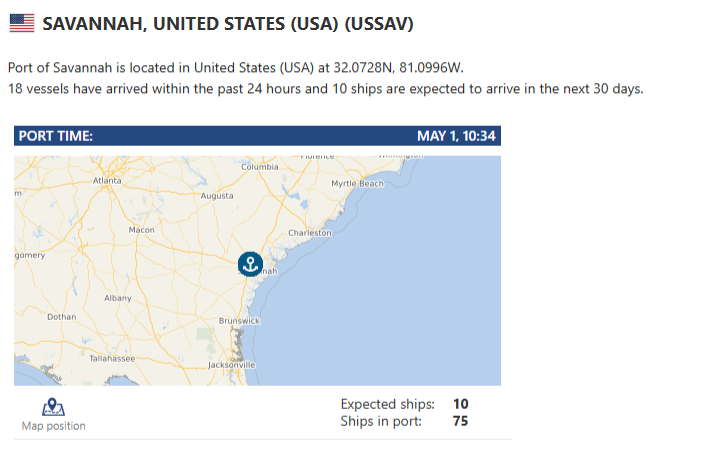Click the Augusta map label
Viewport: 720px width, 455px height.
[217, 196]
